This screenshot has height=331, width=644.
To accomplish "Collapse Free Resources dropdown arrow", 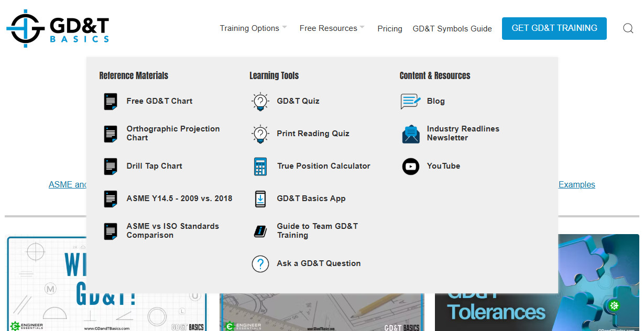I will (x=362, y=27).
